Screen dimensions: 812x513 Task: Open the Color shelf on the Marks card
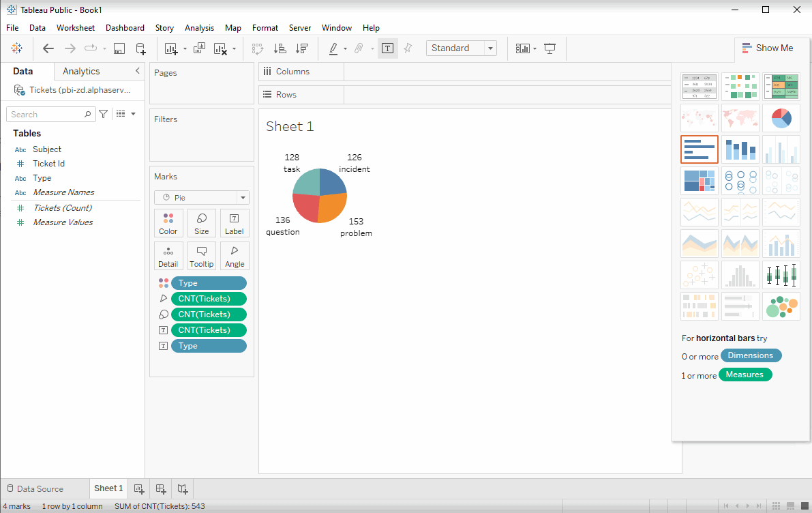(x=168, y=223)
